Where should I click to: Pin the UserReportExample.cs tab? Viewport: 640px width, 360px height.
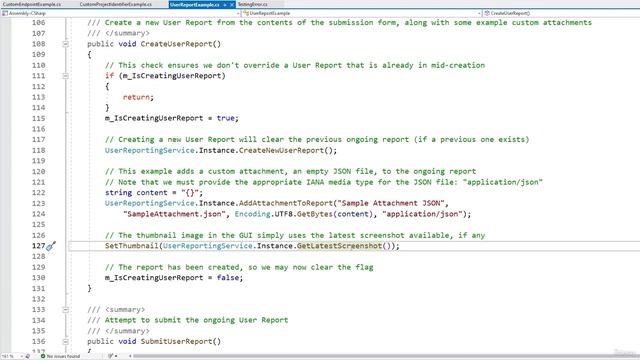tap(225, 4)
